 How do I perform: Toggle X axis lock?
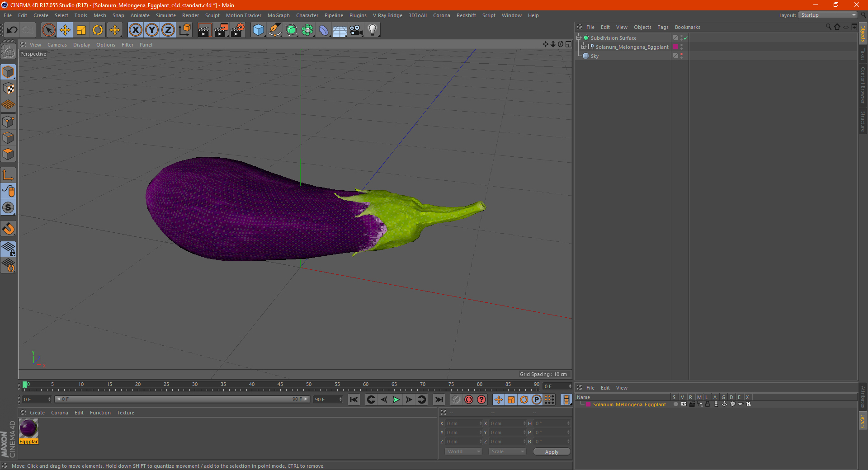click(135, 30)
